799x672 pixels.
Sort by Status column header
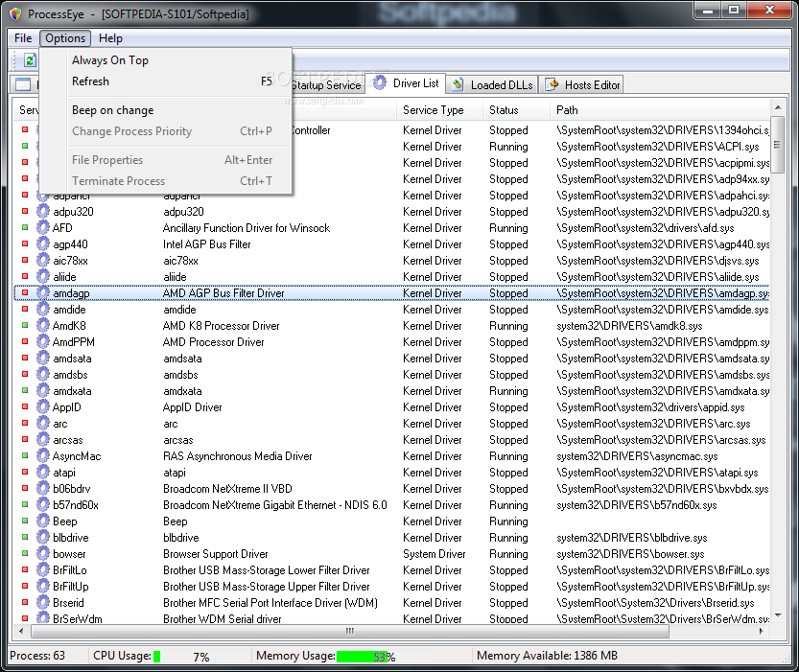(516, 110)
